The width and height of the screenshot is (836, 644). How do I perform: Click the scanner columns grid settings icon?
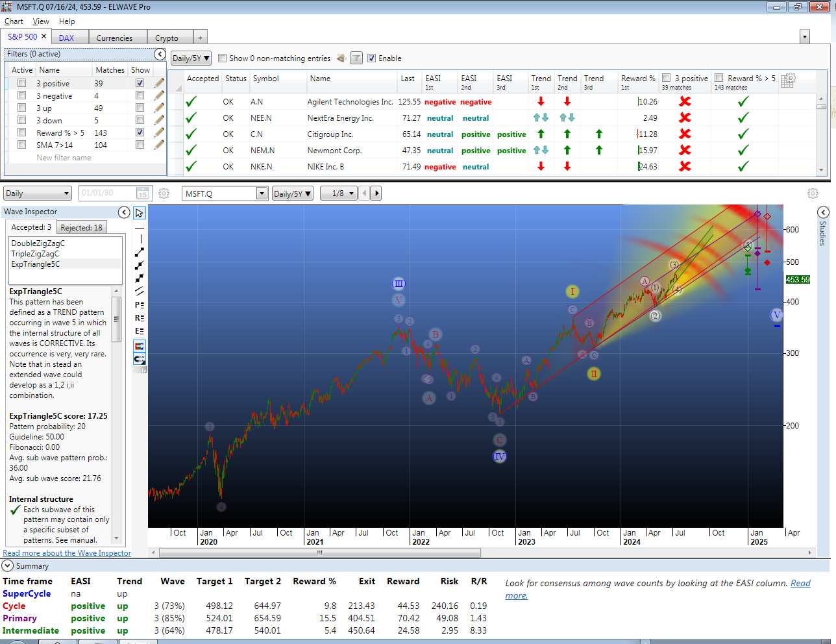[788, 80]
